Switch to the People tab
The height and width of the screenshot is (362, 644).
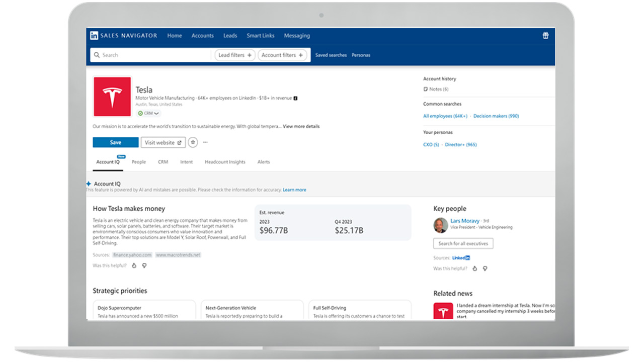(x=139, y=162)
